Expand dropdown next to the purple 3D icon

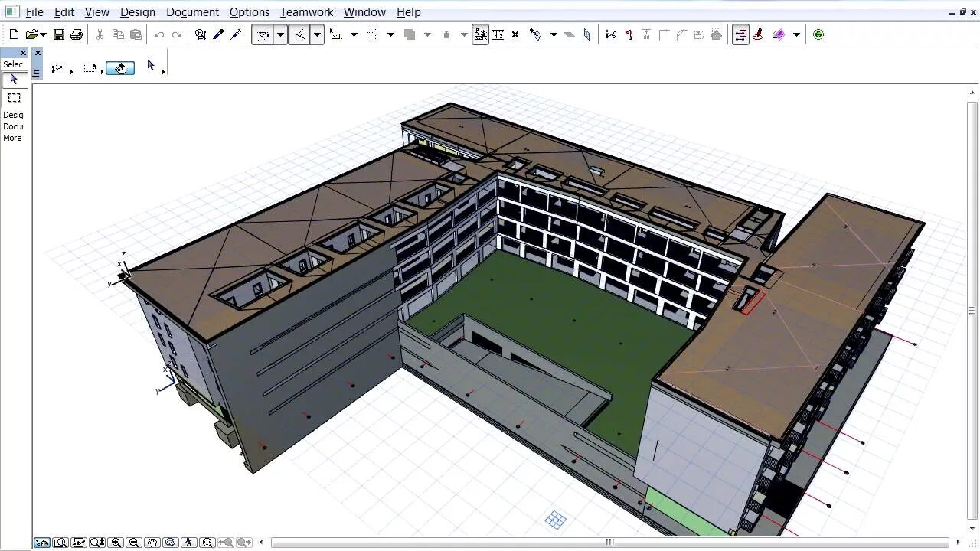click(796, 34)
